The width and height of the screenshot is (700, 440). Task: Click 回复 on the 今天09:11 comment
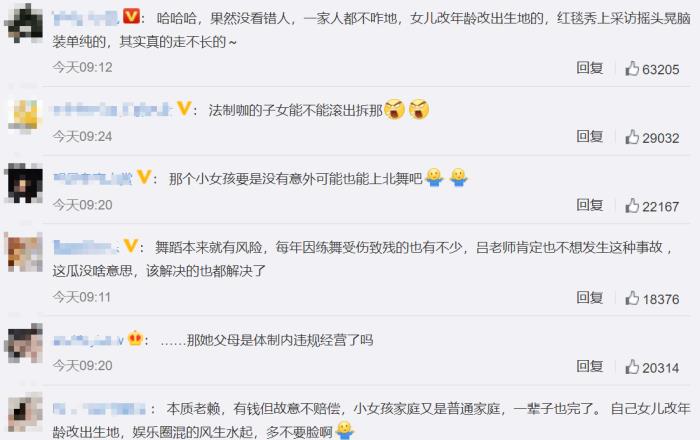click(589, 297)
